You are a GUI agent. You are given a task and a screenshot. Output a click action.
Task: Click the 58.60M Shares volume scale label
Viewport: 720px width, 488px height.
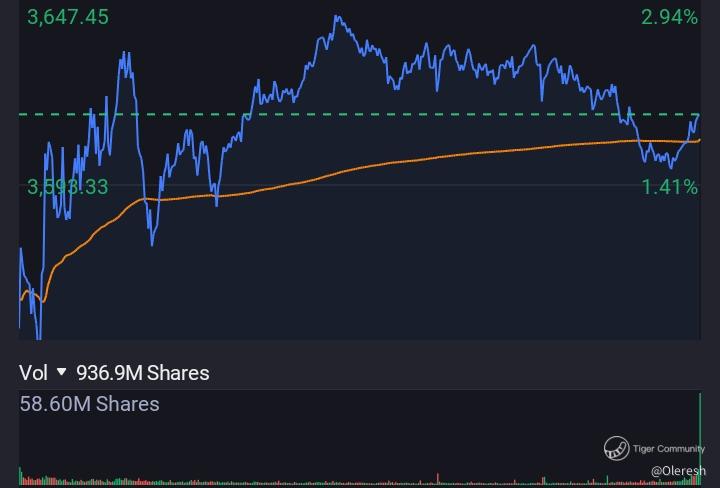(x=90, y=404)
